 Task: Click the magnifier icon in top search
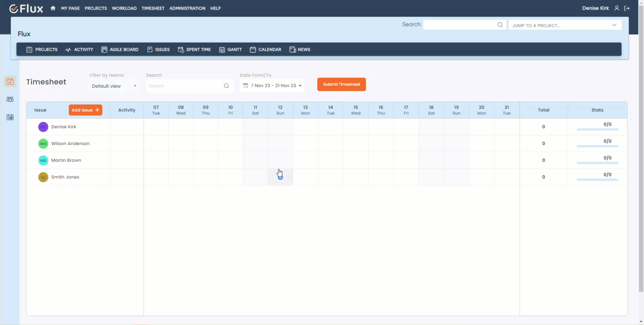pyautogui.click(x=500, y=25)
